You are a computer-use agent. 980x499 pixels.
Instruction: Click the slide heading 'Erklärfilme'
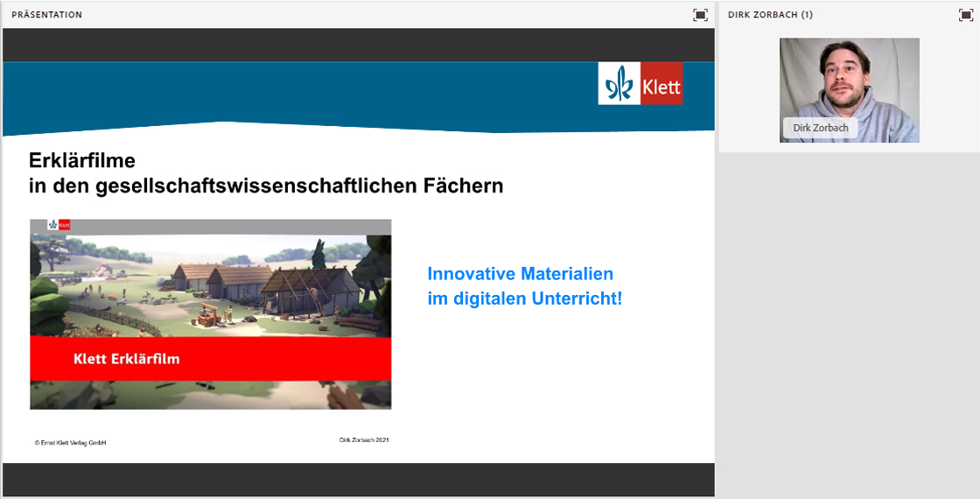pyautogui.click(x=82, y=161)
